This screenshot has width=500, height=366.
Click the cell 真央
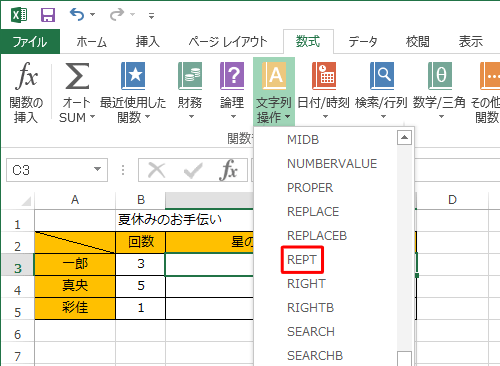coord(75,286)
